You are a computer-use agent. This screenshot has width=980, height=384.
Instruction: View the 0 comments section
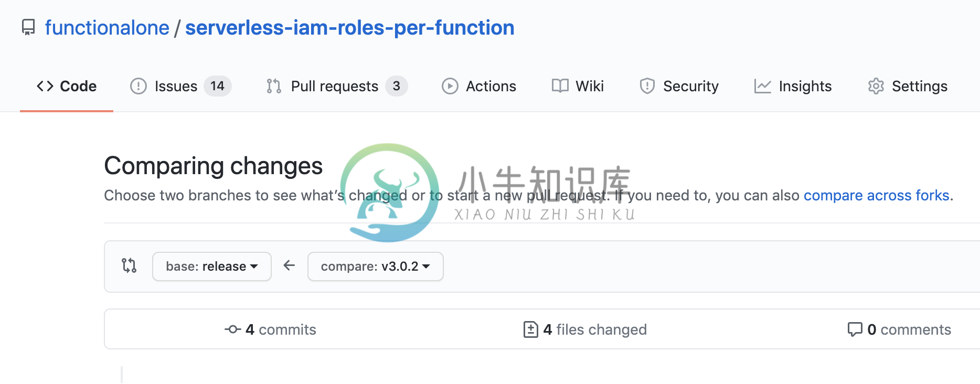899,329
